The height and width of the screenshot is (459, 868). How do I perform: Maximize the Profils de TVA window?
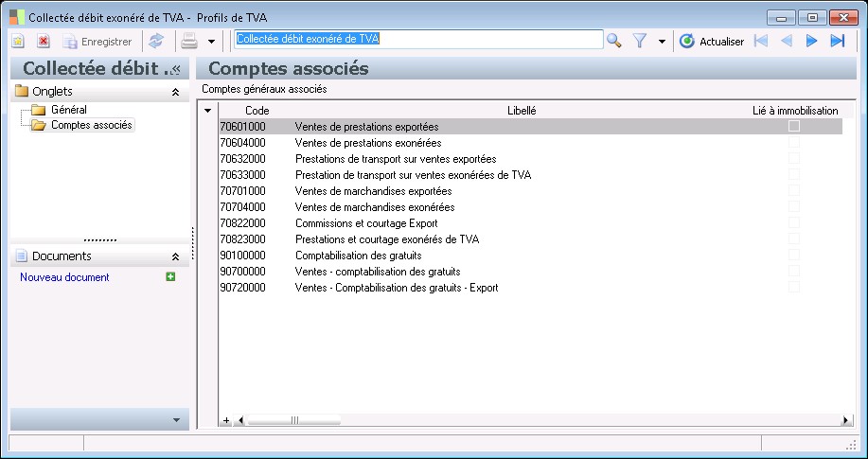pyautogui.click(x=812, y=18)
